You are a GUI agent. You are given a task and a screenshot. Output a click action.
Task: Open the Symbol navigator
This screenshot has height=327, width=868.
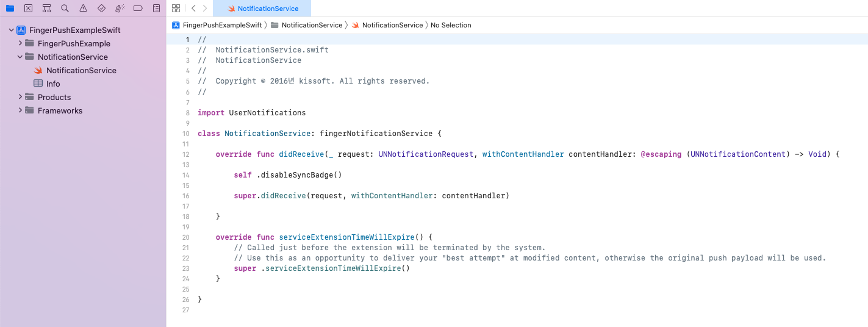coord(46,9)
